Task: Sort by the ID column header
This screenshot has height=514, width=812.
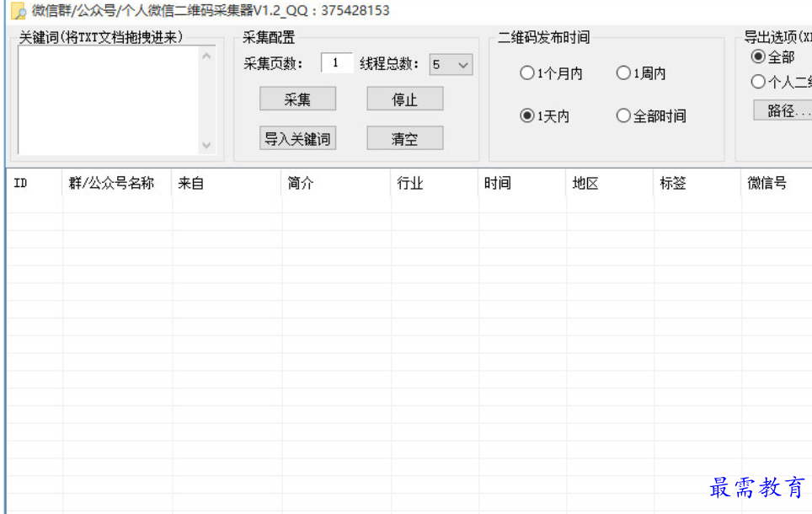Action: click(35, 183)
